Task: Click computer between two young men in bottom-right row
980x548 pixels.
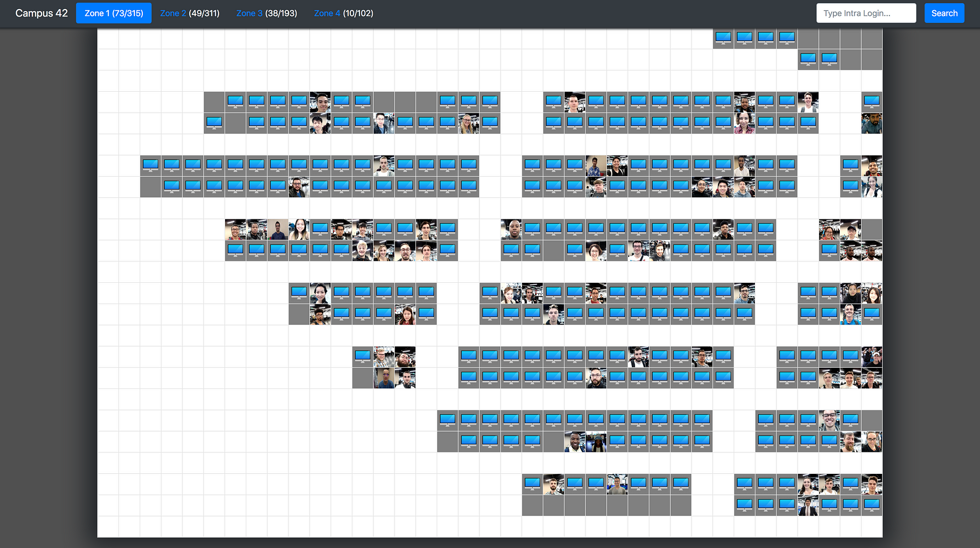Action: pos(851,484)
